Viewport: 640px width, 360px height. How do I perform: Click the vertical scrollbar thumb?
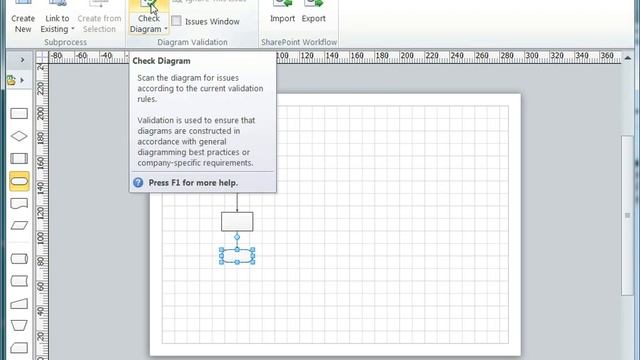coord(627,215)
